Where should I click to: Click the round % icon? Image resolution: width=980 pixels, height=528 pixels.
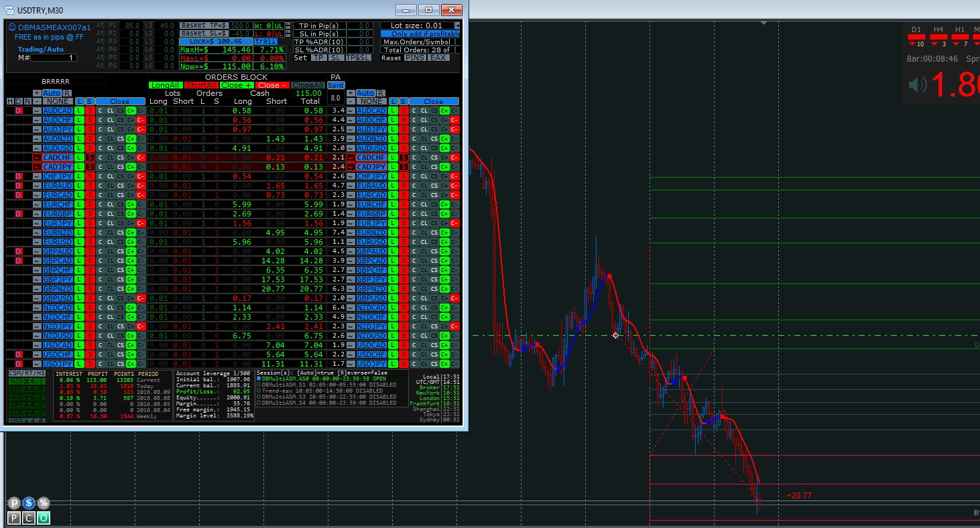tap(44, 503)
